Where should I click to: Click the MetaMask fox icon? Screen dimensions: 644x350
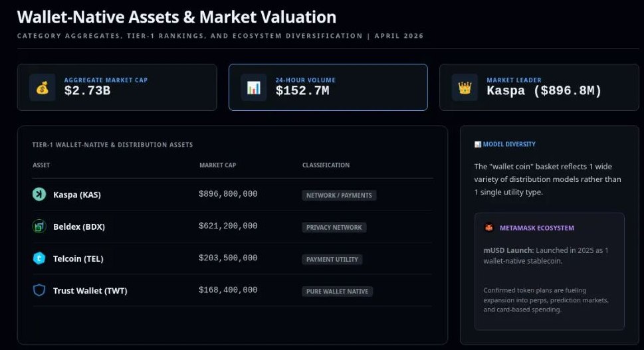[489, 228]
